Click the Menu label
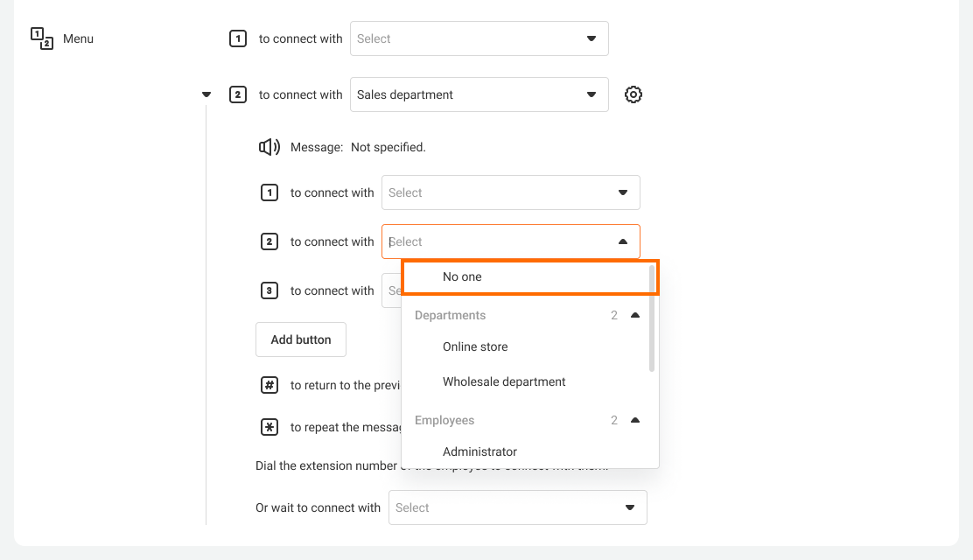Viewport: 973px width, 560px height. (78, 38)
